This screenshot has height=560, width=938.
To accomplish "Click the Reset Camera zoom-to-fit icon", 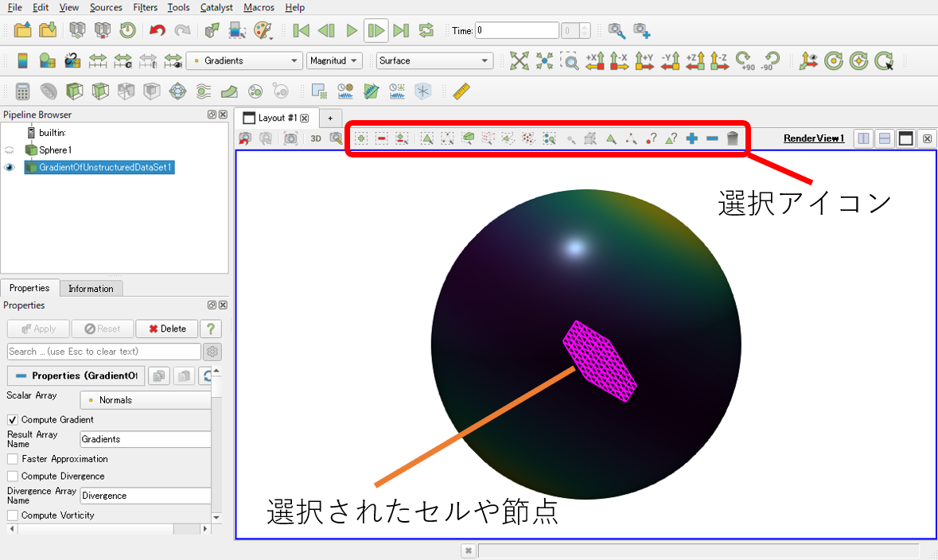I will 520,60.
